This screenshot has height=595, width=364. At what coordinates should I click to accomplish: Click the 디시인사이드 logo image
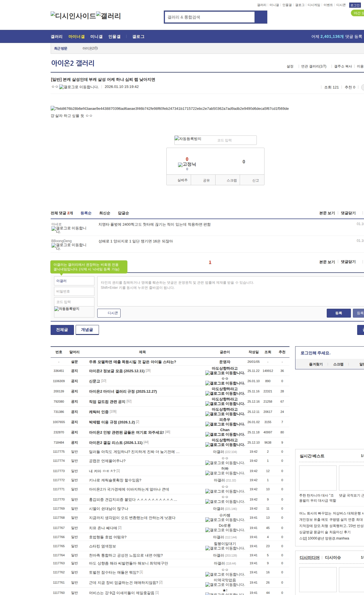[x=73, y=16]
